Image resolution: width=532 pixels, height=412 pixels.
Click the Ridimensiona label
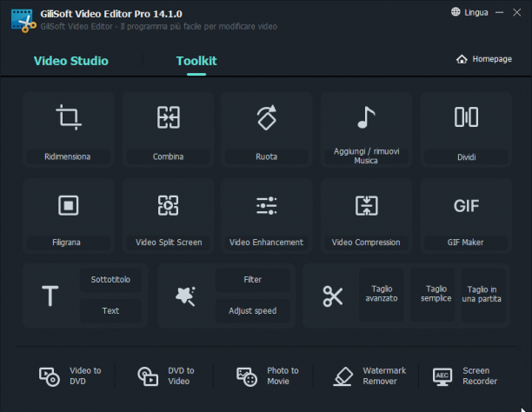click(68, 156)
